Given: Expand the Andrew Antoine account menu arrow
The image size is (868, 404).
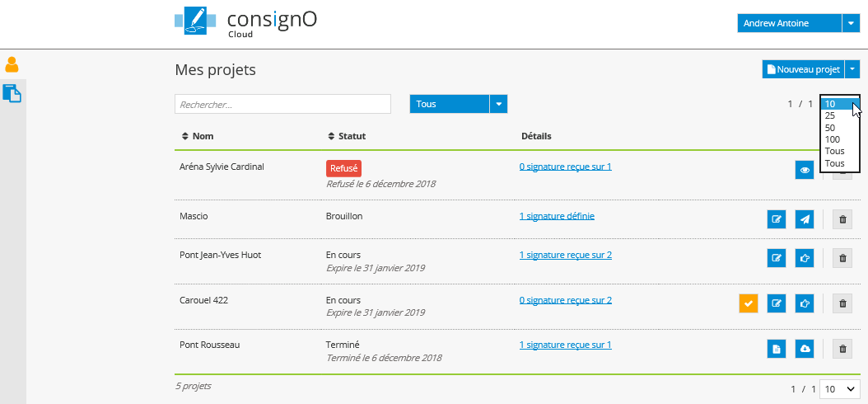Looking at the screenshot, I should pyautogui.click(x=851, y=24).
